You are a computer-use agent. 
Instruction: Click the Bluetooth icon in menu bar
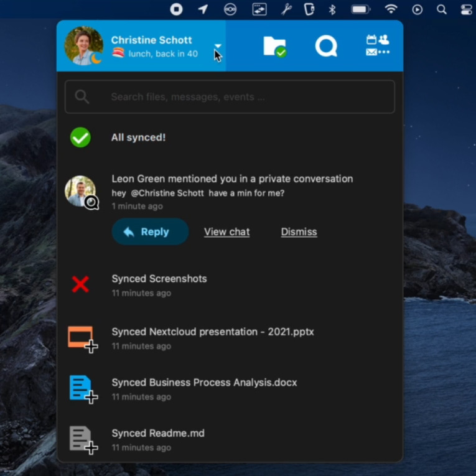pos(332,9)
